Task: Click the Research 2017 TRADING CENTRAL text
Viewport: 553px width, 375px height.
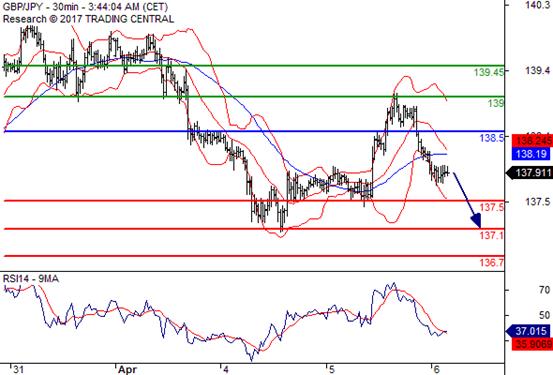Action: click(x=88, y=19)
